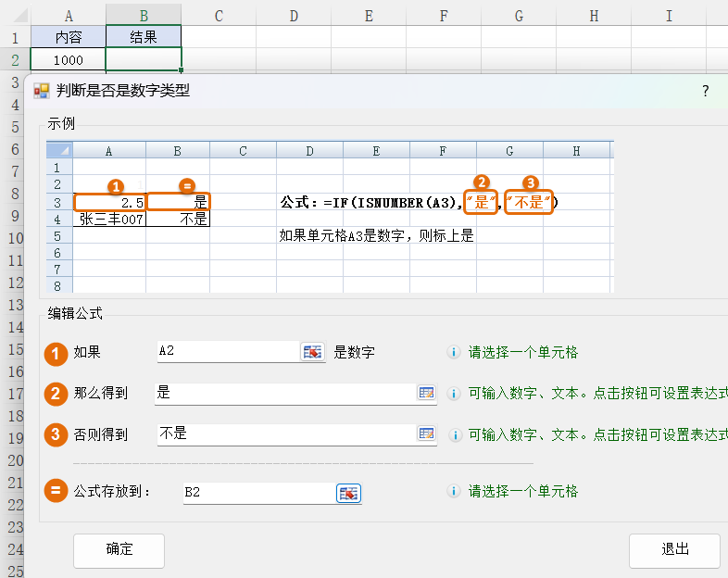Select column B header in spreadsheet

(x=144, y=15)
